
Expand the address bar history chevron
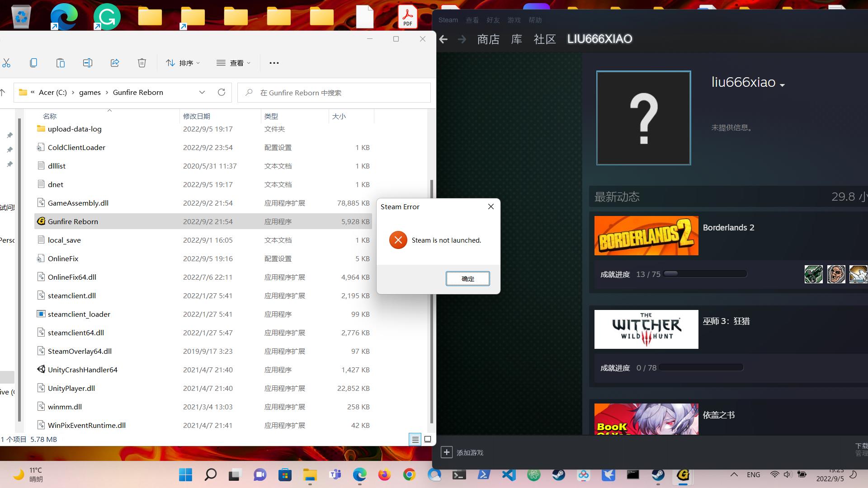(x=202, y=92)
